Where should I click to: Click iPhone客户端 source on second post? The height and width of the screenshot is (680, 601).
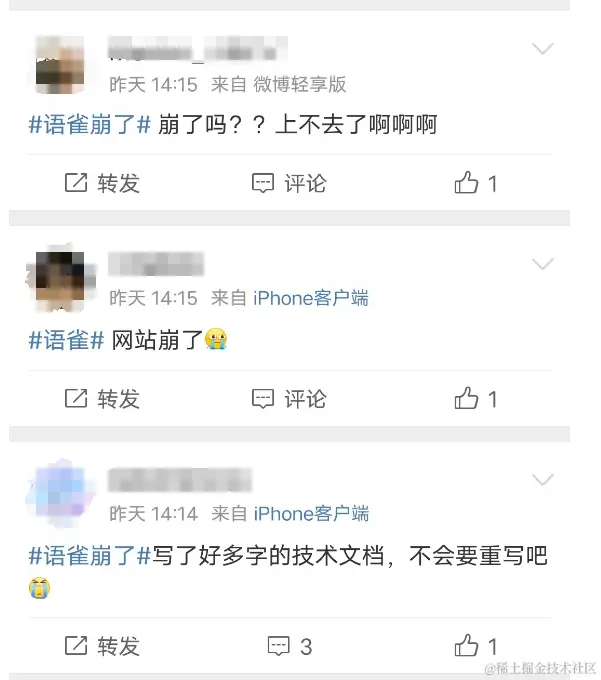pos(311,298)
